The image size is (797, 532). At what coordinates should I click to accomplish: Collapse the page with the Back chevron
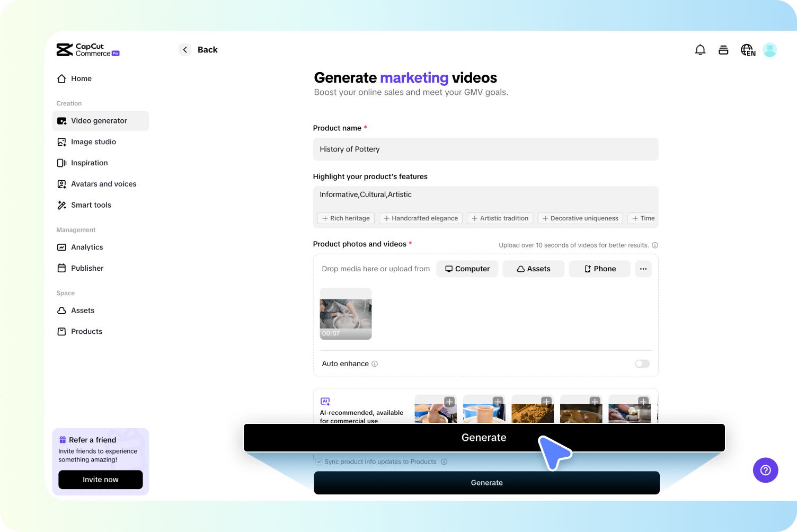[185, 49]
